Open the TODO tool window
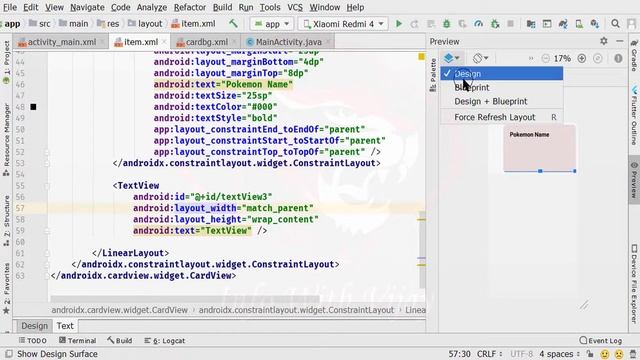The width and height of the screenshot is (640, 360). pyautogui.click(x=33, y=340)
